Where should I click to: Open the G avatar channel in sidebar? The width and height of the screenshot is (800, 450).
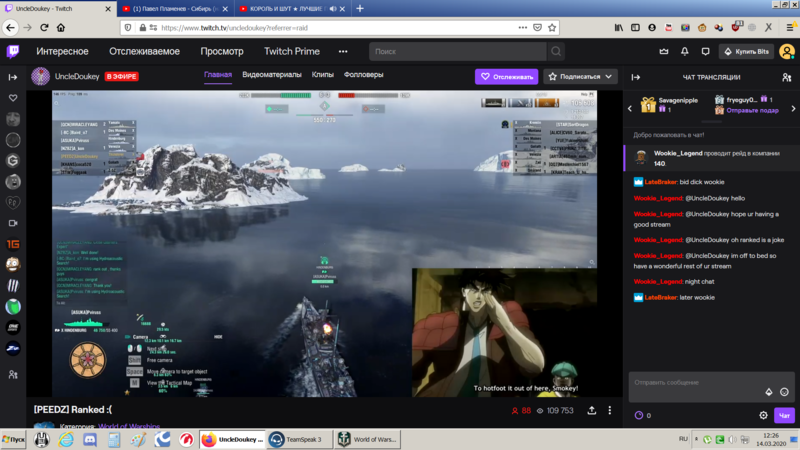(x=13, y=161)
